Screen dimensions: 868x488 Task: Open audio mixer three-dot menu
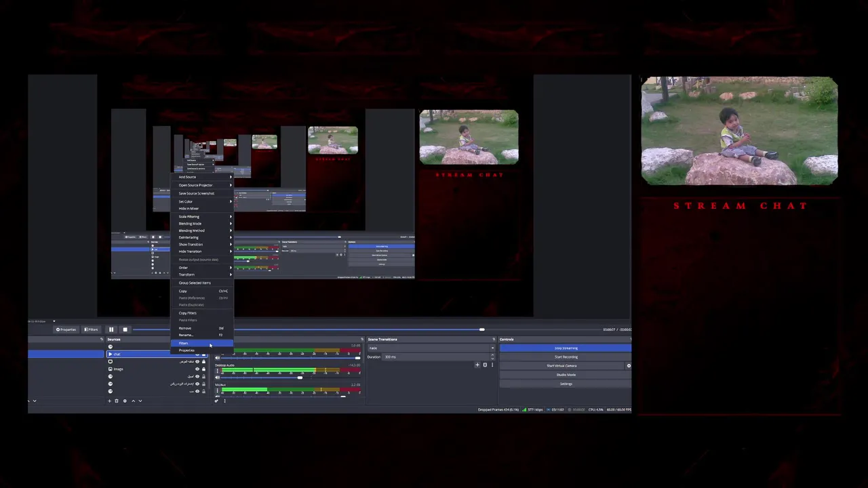click(x=224, y=401)
